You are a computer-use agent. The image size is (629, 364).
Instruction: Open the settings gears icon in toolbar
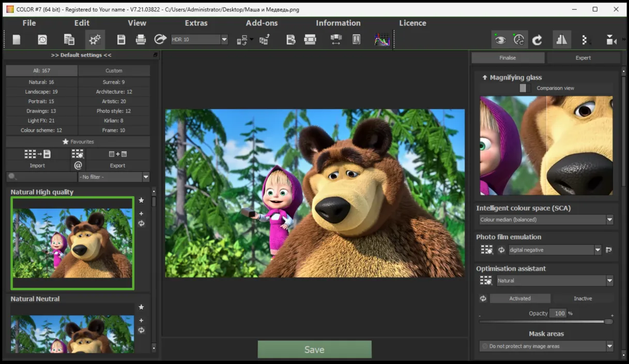pos(95,40)
